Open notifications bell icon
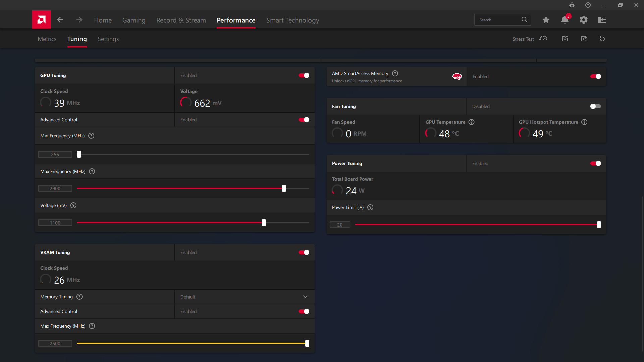 tap(565, 20)
